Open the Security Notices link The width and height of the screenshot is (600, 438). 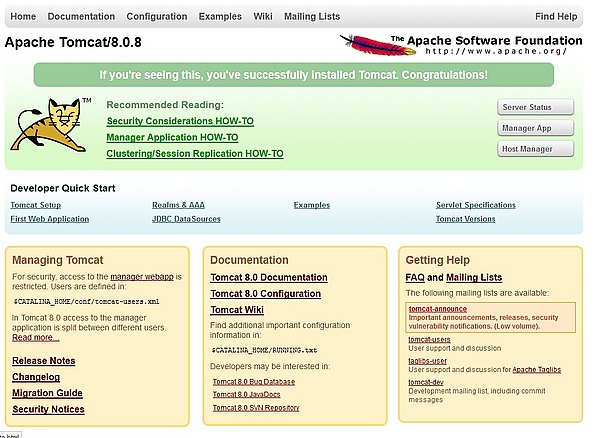48,409
